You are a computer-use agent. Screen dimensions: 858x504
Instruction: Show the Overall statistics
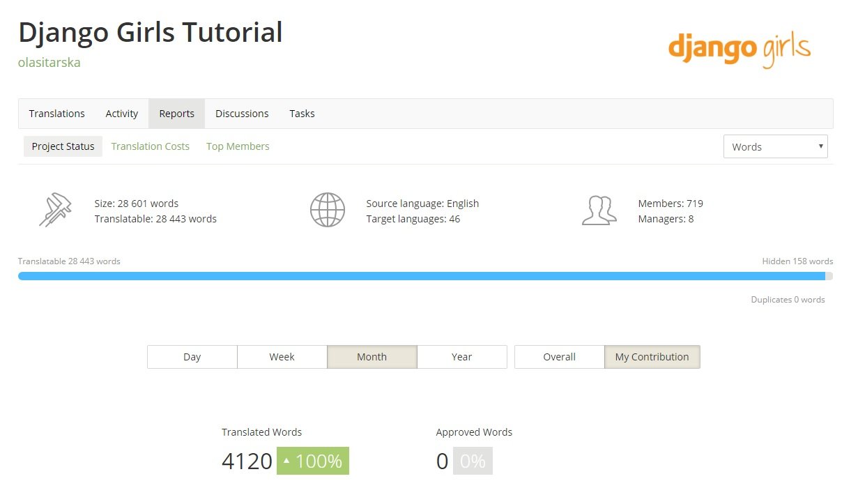(x=560, y=357)
